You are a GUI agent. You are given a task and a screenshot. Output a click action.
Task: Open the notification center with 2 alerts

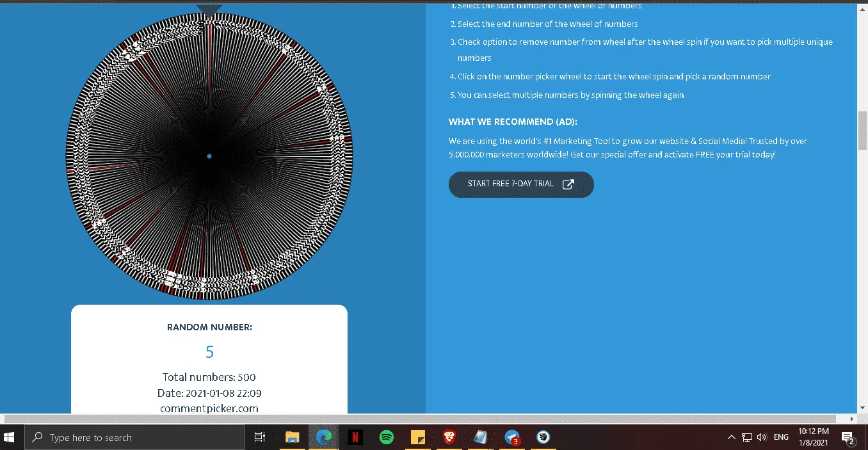coord(848,438)
